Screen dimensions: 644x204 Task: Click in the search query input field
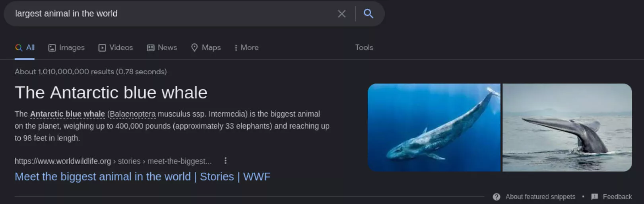click(171, 13)
